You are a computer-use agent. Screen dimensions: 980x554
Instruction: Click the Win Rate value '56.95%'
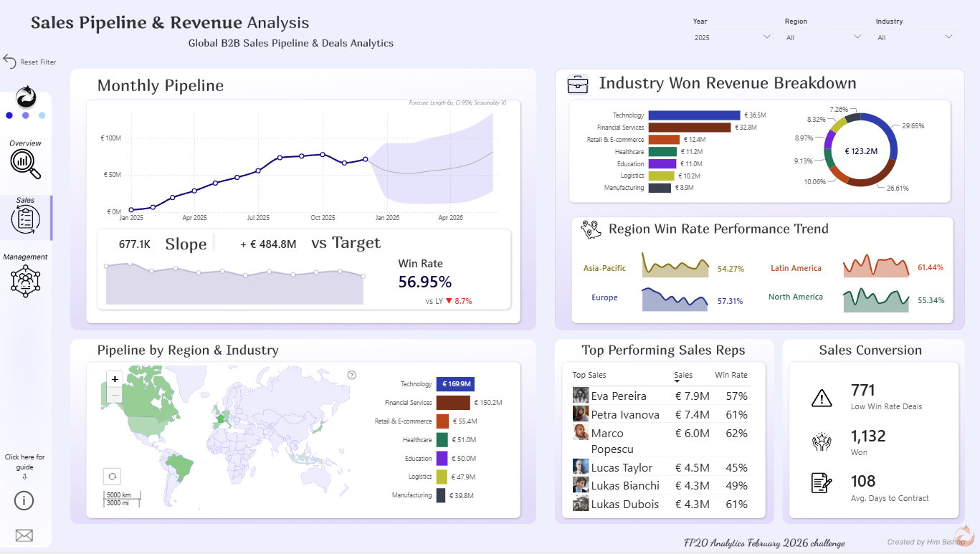pos(425,282)
